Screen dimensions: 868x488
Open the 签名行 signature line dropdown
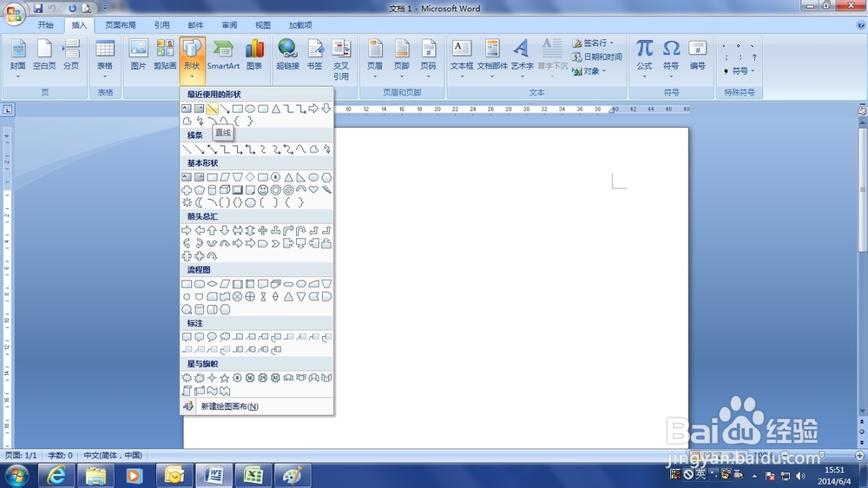click(x=593, y=43)
